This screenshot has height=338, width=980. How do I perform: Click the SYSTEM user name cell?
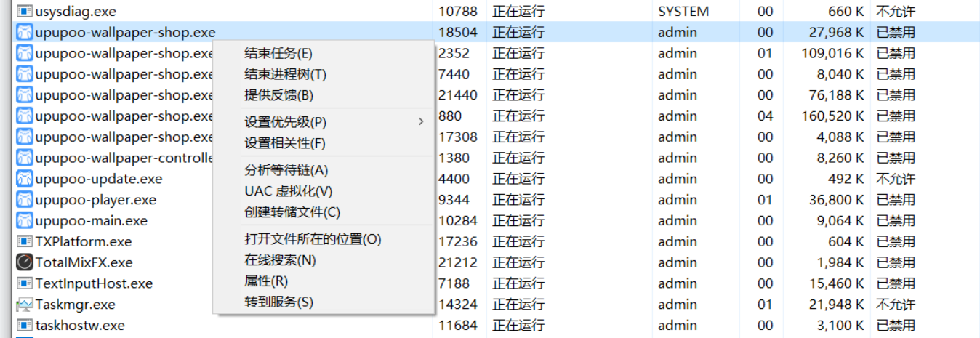pos(683,12)
